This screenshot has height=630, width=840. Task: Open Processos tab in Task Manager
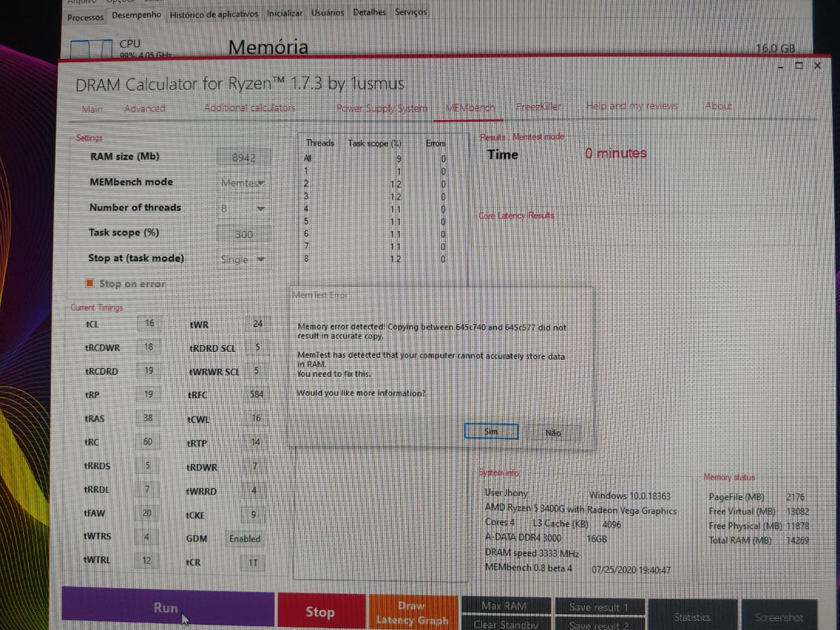tap(85, 17)
